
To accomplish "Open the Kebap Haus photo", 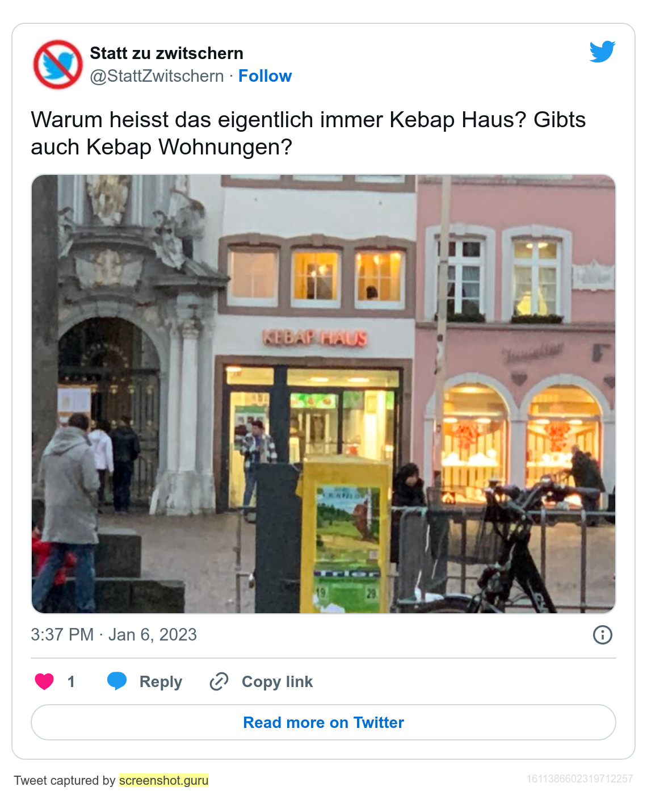I will click(x=323, y=394).
